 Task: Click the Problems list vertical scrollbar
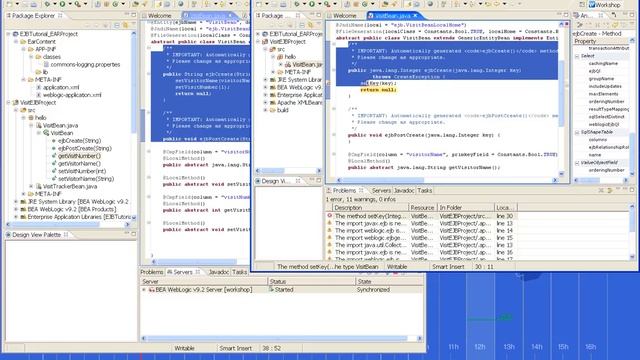point(632,233)
